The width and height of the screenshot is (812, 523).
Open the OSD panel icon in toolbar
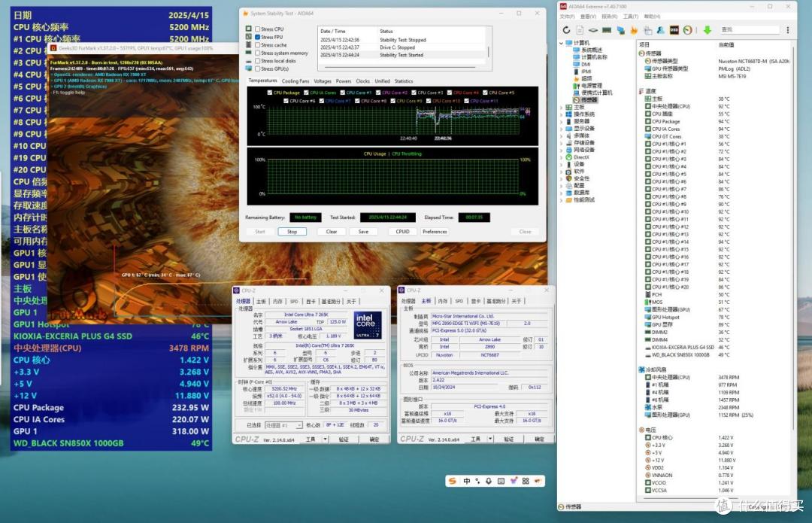[674, 31]
